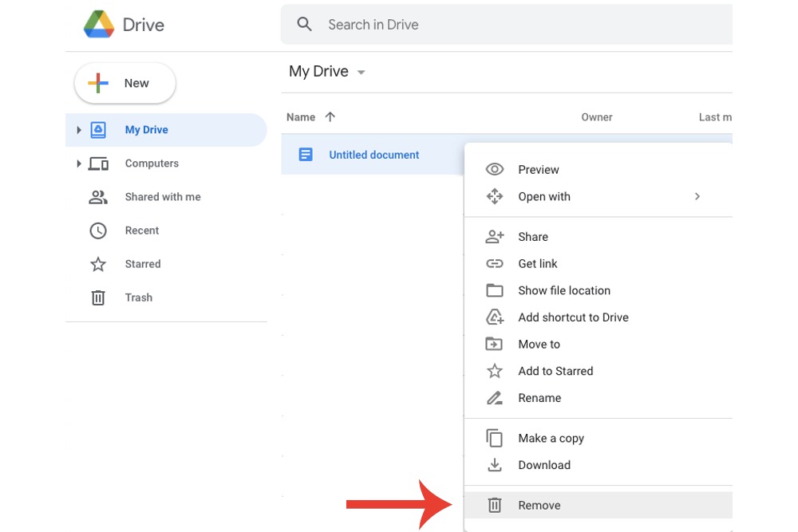Select My Drive in the sidebar
Screen dimensions: 798x532
[166, 130]
